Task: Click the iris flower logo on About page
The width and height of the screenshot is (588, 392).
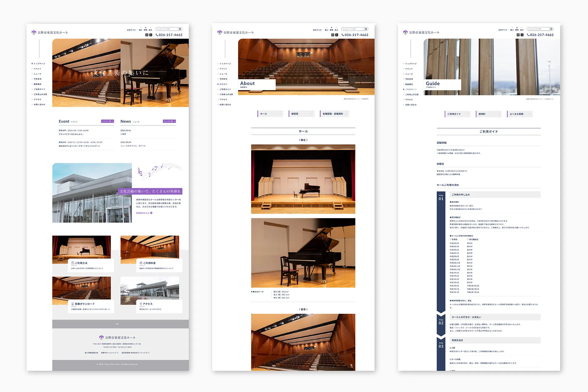Action: [x=220, y=32]
